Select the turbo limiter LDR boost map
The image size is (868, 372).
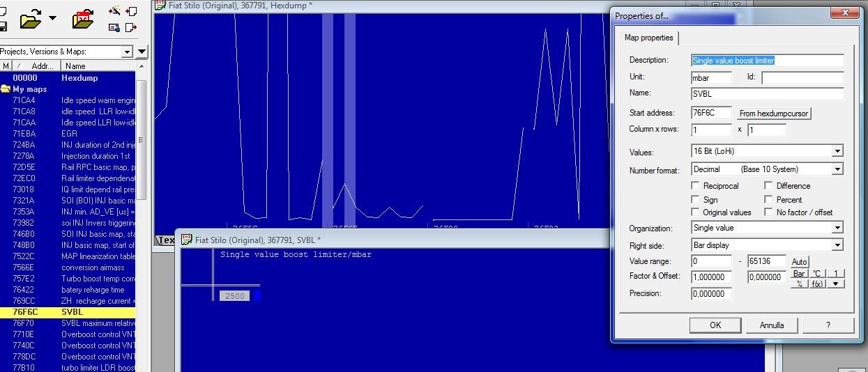coord(68,368)
